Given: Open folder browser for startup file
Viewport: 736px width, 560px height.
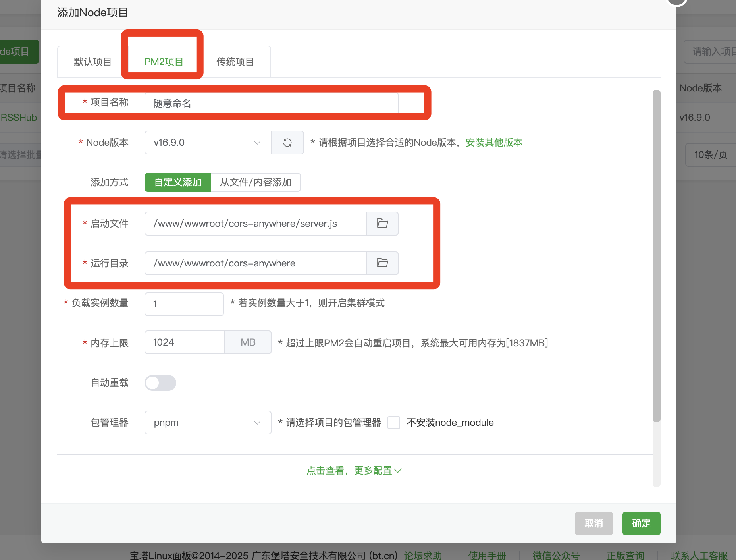Looking at the screenshot, I should (382, 224).
